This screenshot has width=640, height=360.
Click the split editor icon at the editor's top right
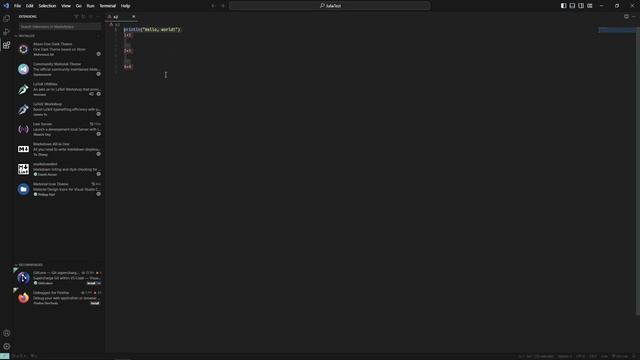click(x=626, y=17)
